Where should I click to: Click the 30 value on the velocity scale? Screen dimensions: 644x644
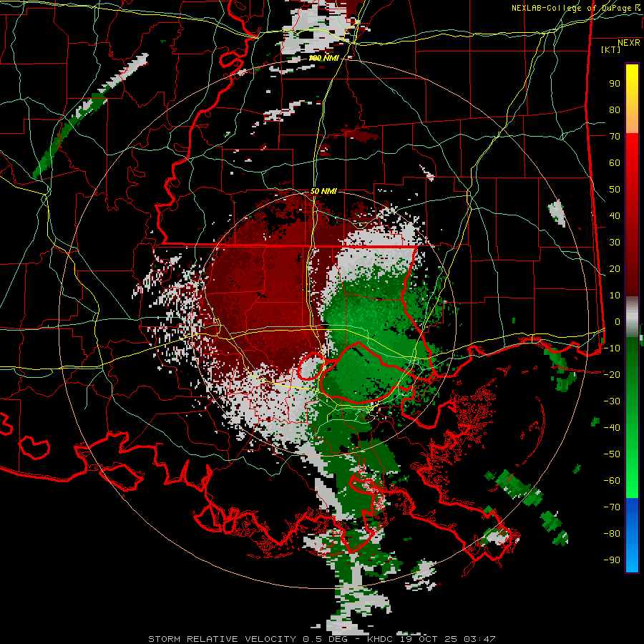[615, 243]
